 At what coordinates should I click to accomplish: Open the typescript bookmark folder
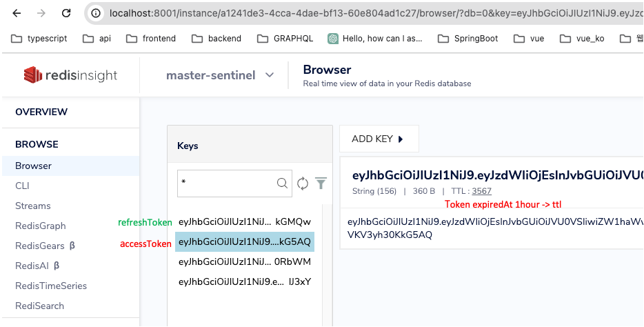click(x=39, y=39)
